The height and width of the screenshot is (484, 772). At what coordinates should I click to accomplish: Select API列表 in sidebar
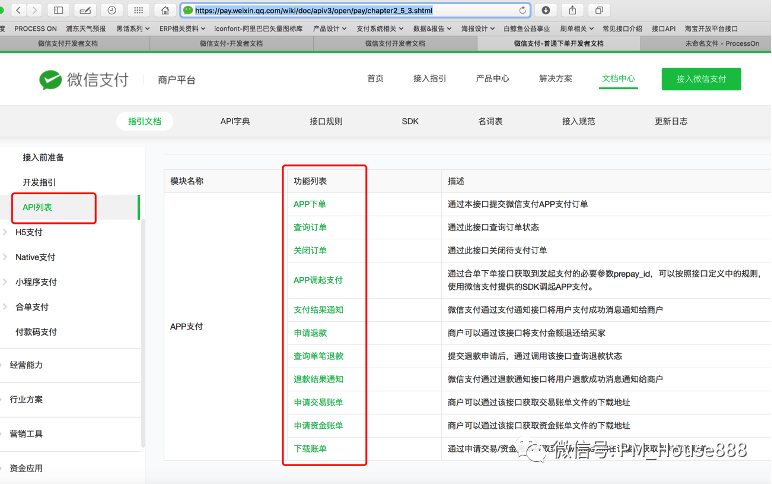click(x=37, y=207)
